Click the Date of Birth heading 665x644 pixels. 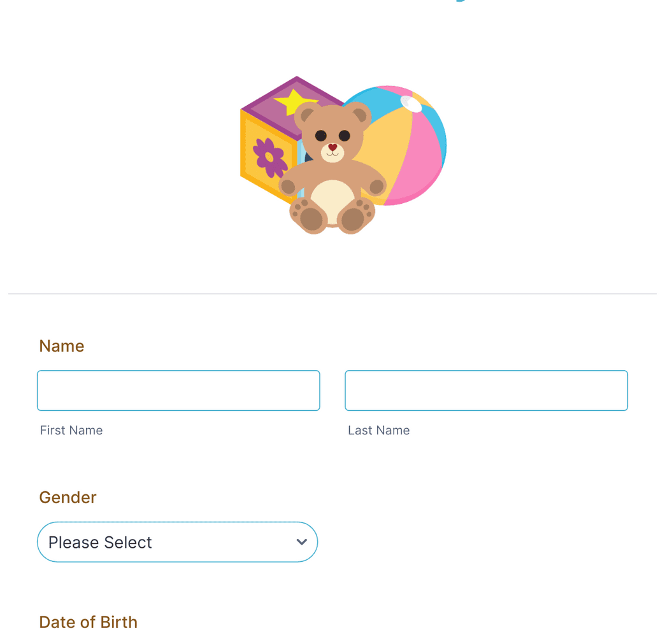(88, 622)
